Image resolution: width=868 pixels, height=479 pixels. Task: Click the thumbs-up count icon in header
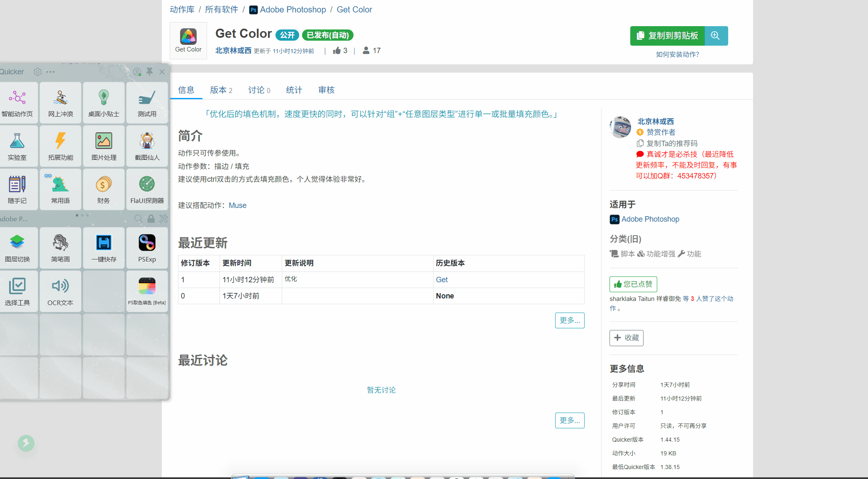click(x=336, y=51)
